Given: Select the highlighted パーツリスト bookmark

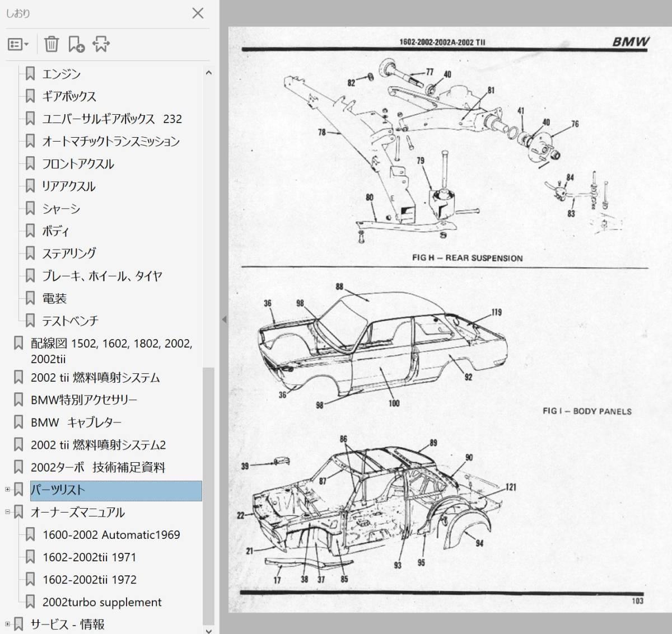Looking at the screenshot, I should point(116,490).
